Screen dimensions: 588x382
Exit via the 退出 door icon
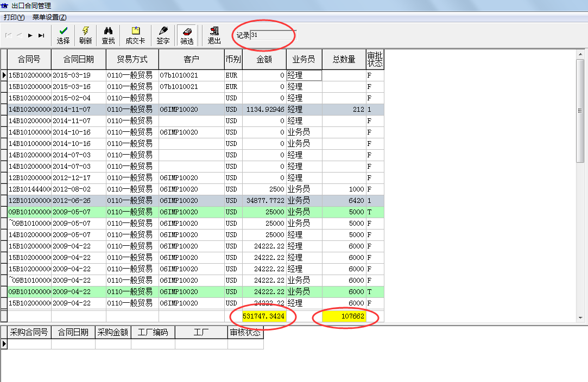click(214, 35)
